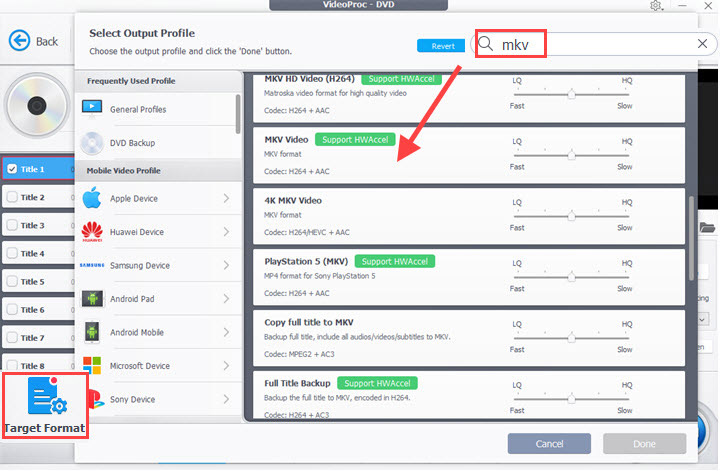Adjust MKV HD Video quality slider

click(571, 94)
